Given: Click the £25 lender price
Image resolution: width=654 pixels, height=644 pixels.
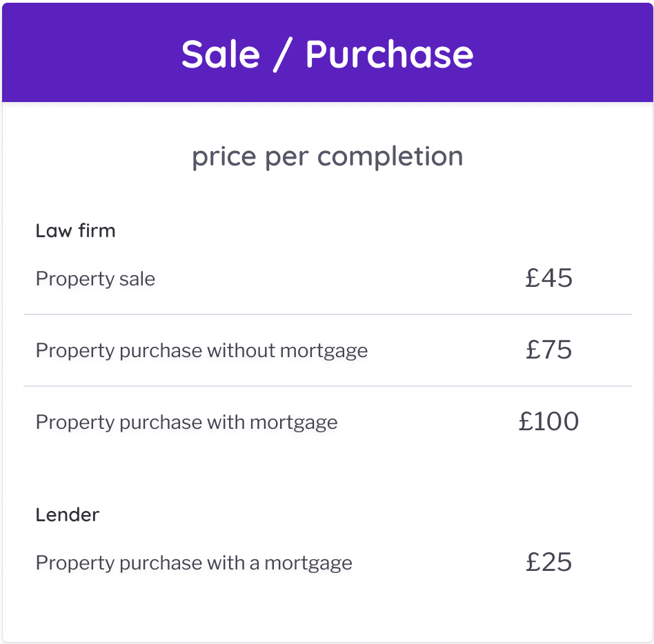Looking at the screenshot, I should (548, 562).
